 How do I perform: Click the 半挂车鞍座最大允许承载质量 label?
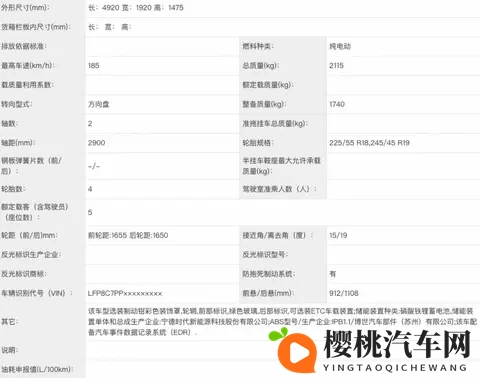(281, 166)
